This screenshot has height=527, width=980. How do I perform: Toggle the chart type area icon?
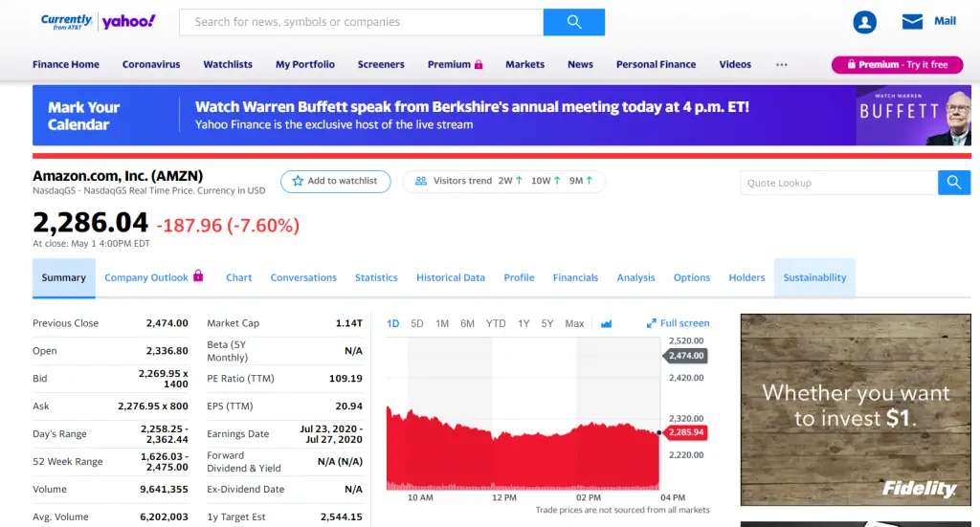pos(606,323)
